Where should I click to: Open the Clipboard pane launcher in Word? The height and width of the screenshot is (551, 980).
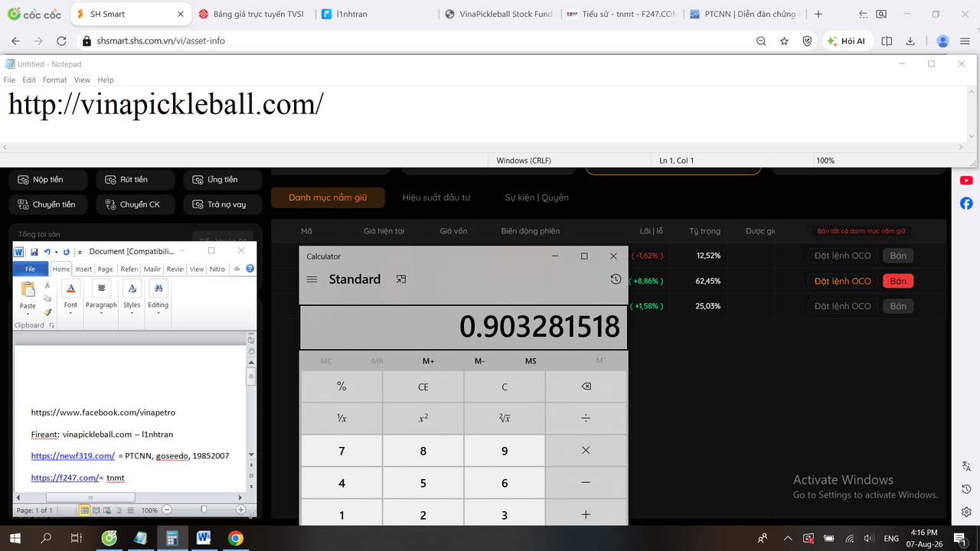[x=52, y=325]
